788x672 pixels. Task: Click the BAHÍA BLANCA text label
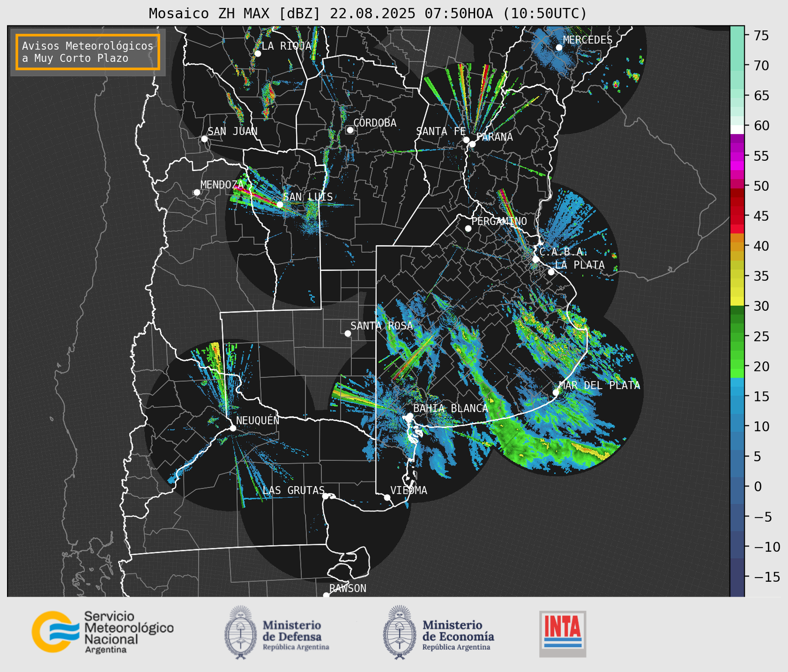coord(451,408)
